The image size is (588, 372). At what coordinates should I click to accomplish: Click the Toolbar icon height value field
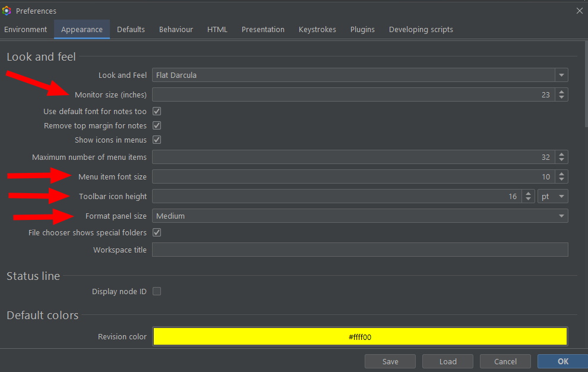pos(337,196)
